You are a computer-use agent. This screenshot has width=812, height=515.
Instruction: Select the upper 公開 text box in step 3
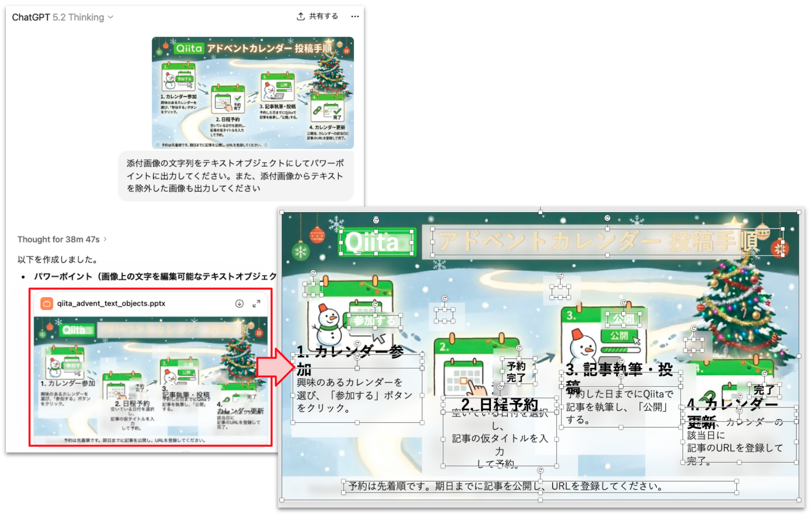point(624,319)
